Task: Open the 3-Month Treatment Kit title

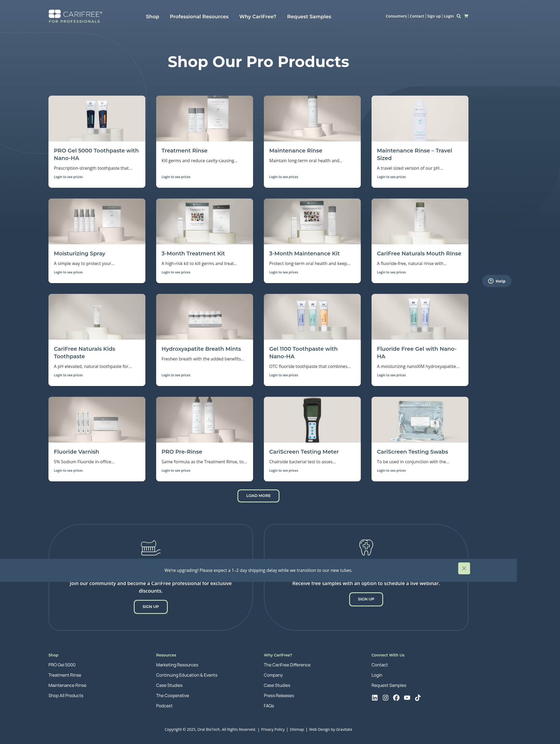Action: [193, 253]
